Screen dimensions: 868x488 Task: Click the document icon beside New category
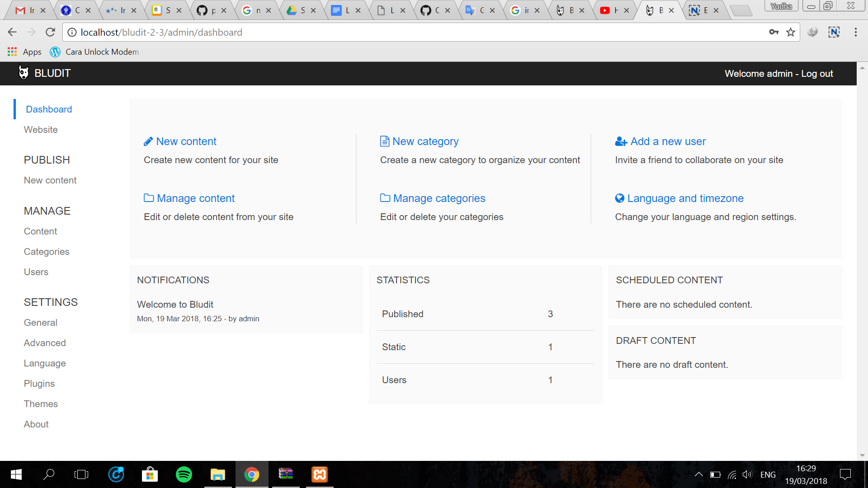tap(384, 141)
